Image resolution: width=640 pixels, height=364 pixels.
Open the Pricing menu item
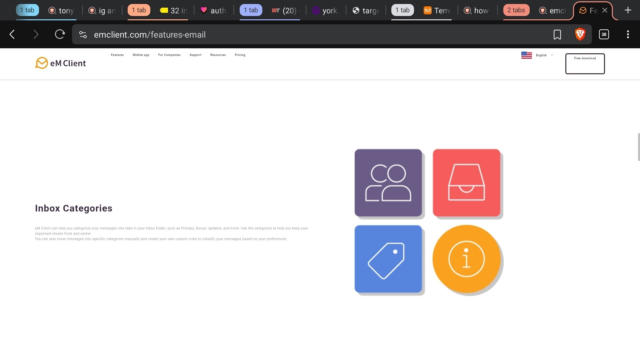(x=240, y=55)
